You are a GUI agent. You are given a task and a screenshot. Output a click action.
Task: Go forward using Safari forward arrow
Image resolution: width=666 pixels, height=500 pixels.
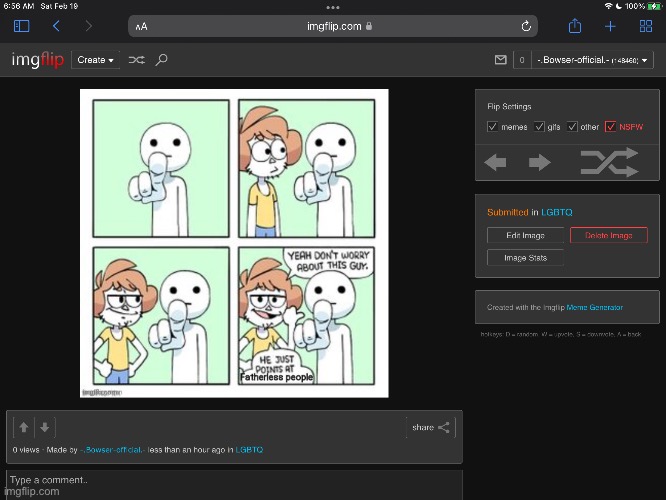point(88,26)
